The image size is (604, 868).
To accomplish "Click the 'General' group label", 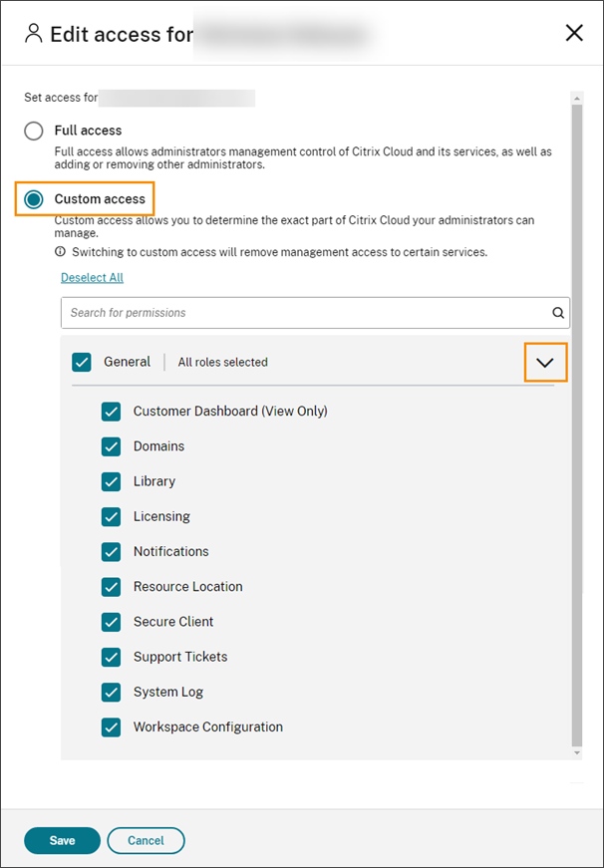I will point(127,362).
